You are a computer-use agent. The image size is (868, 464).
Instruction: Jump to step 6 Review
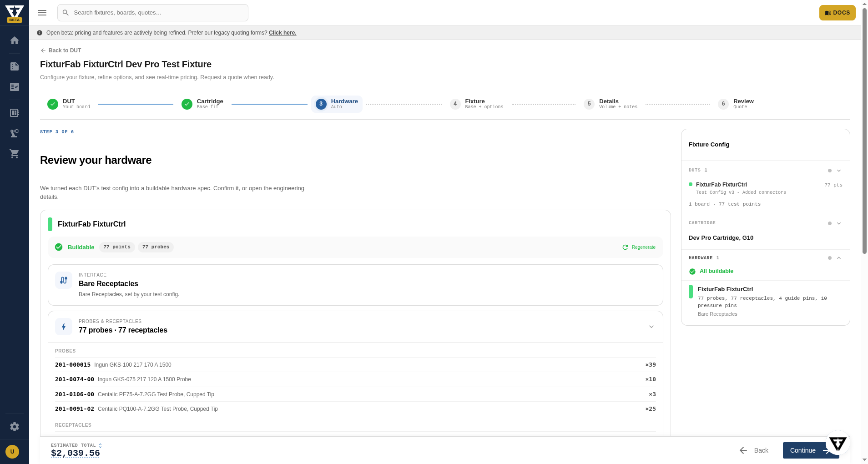pyautogui.click(x=736, y=104)
